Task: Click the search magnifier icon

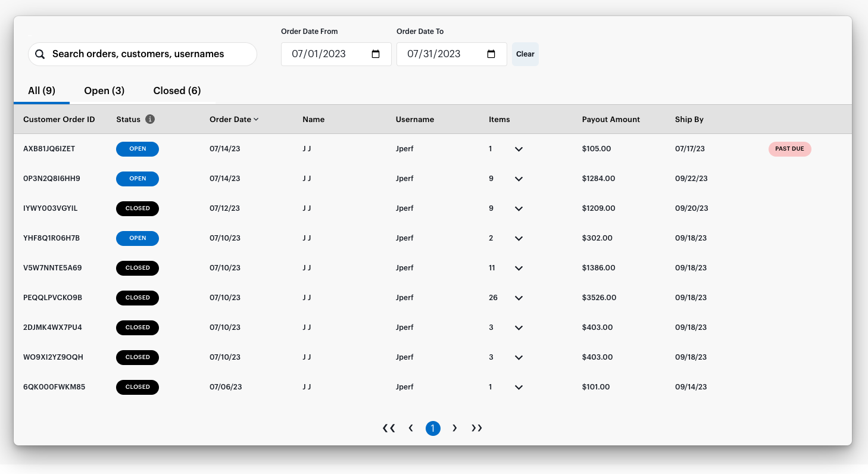Action: (x=40, y=54)
